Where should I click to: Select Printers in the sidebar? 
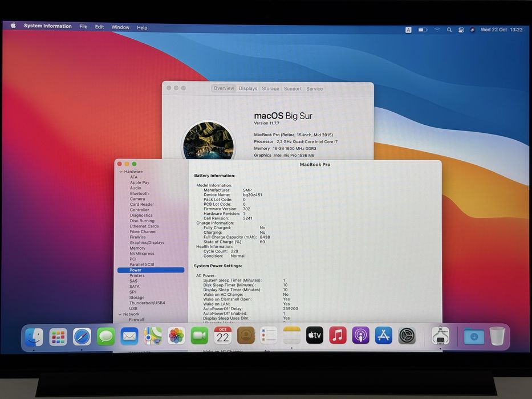coord(137,275)
